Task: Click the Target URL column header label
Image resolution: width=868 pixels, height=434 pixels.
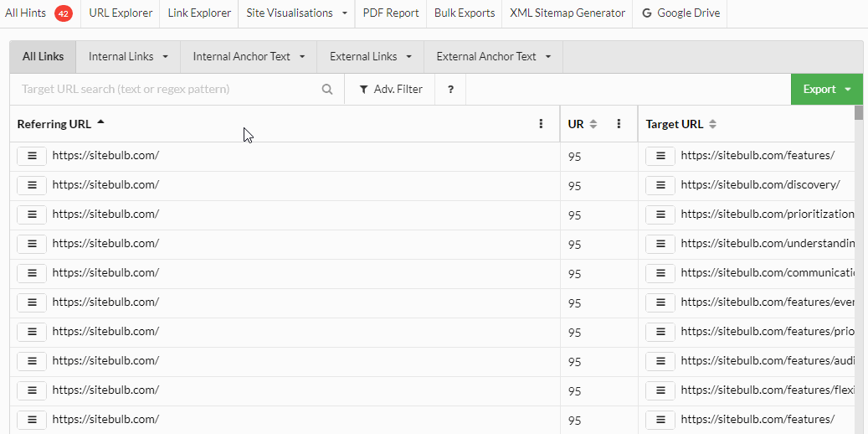Action: pyautogui.click(x=675, y=124)
